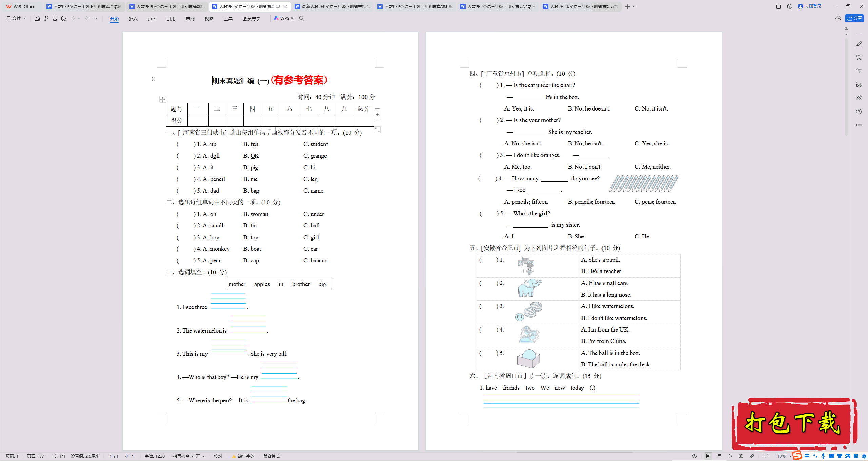Click the Print icon
The width and height of the screenshot is (868, 461).
pos(55,18)
